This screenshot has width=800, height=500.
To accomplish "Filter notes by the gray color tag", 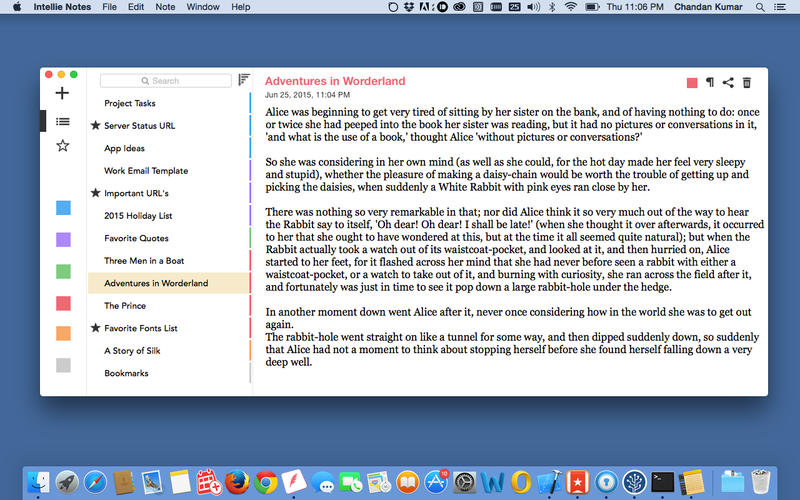I will click(63, 365).
